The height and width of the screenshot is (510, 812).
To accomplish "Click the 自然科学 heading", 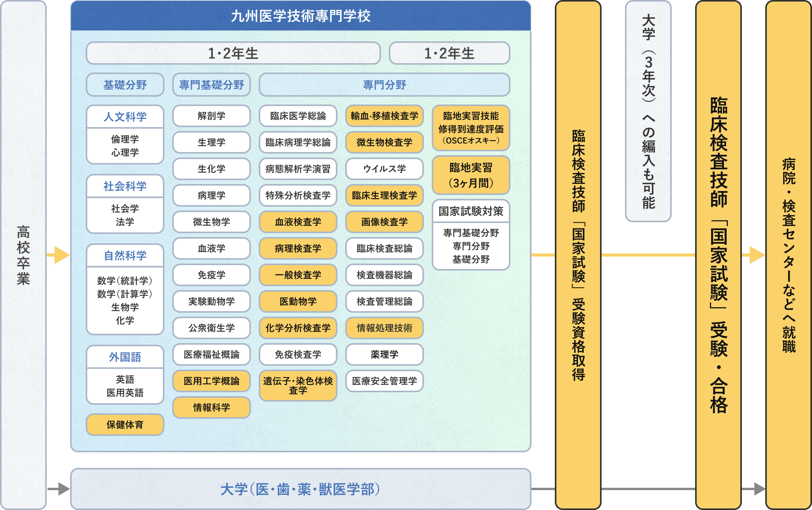I will [x=125, y=255].
